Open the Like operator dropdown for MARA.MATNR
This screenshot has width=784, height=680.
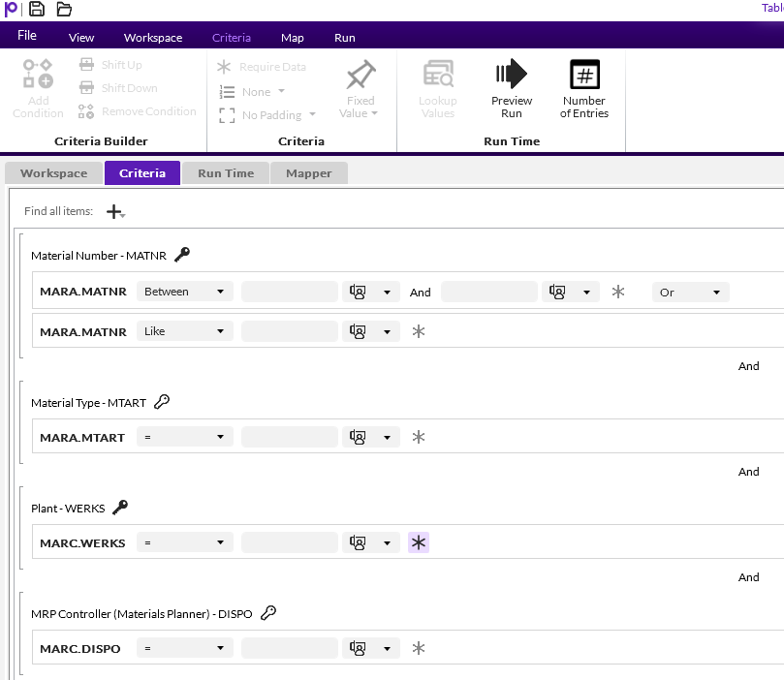pyautogui.click(x=185, y=331)
